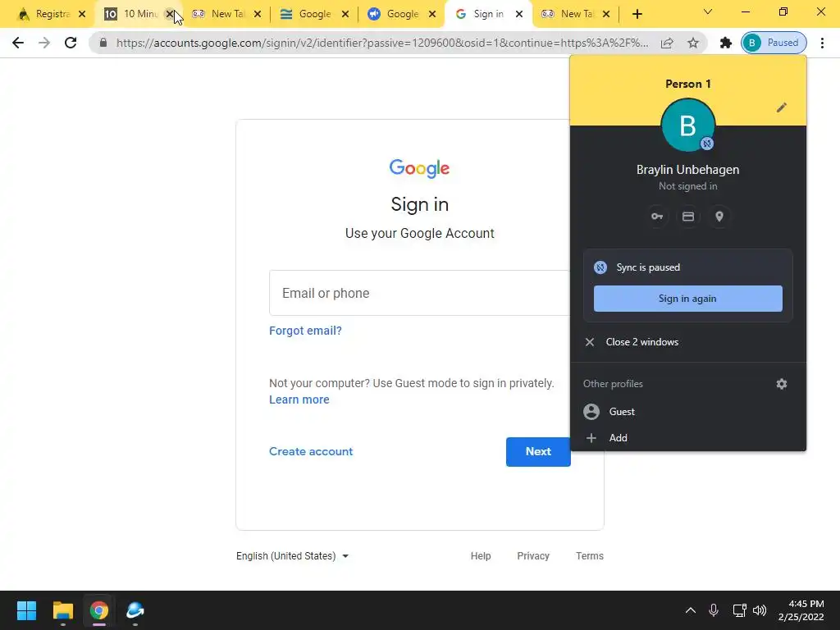This screenshot has width=840, height=630.
Task: Open the Extensions puzzle icon
Action: point(725,43)
